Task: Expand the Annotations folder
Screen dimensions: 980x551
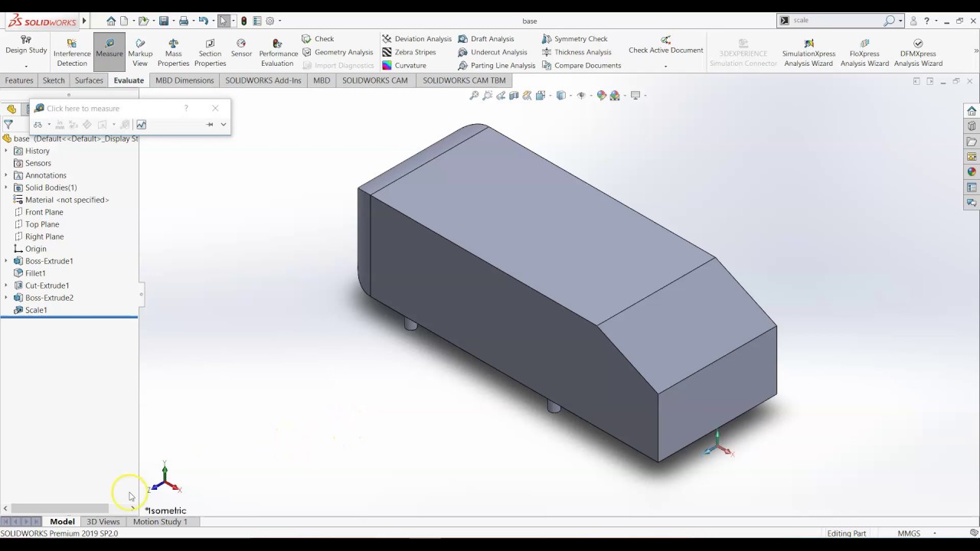Action: click(6, 175)
